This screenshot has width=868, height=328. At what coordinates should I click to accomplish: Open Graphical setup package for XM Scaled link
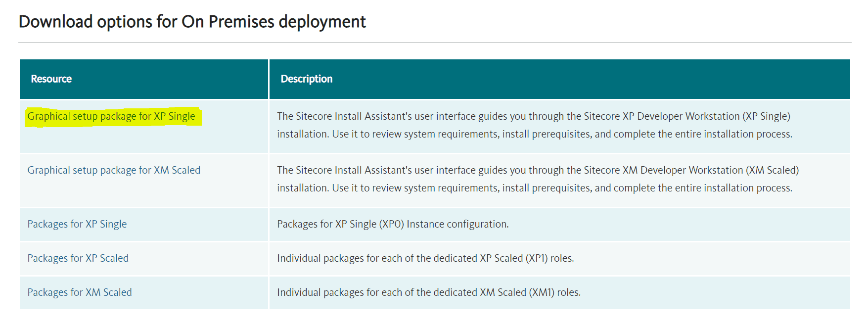point(114,170)
